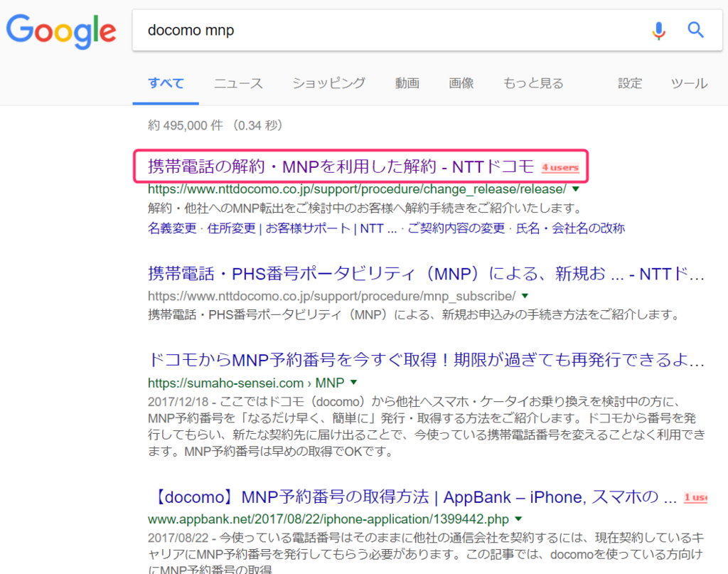
Task: Select the すべて tab
Action: coord(166,83)
